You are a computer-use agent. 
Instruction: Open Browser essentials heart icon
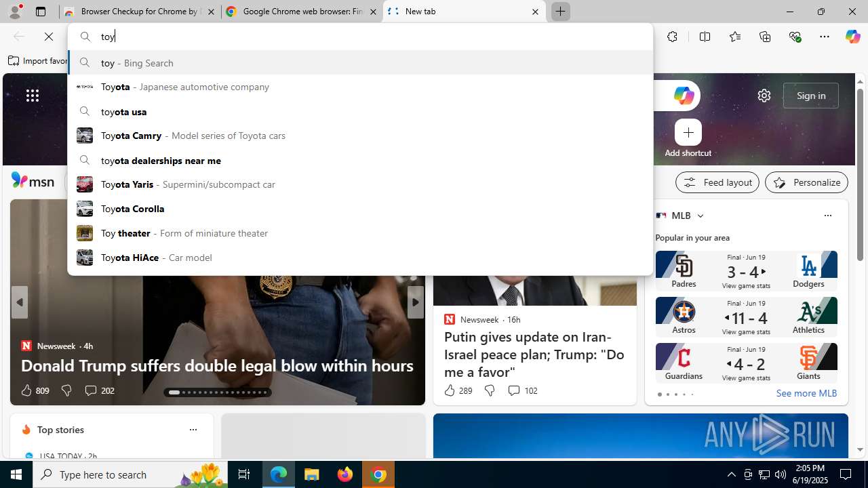pyautogui.click(x=795, y=37)
